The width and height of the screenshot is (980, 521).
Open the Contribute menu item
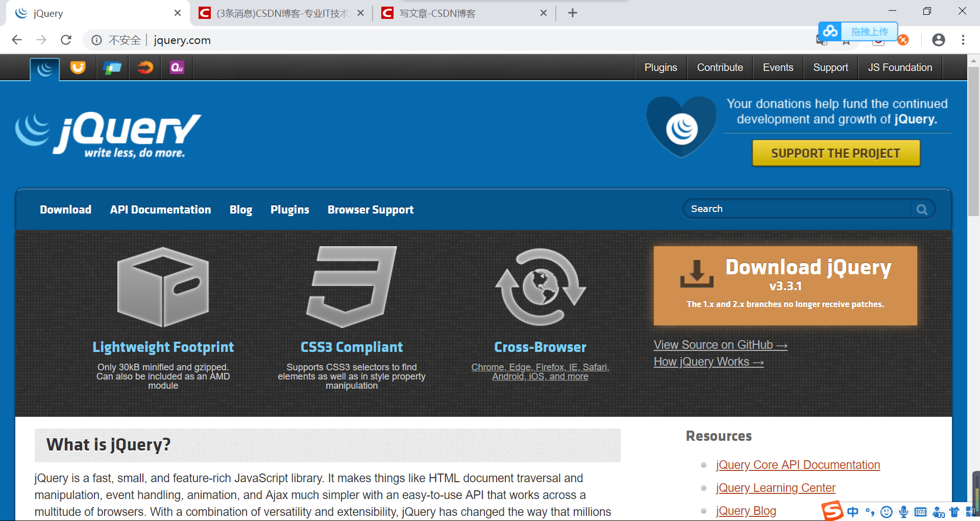[720, 67]
